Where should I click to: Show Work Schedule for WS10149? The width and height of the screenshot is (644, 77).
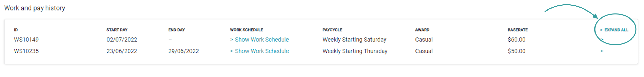[x=259, y=40]
